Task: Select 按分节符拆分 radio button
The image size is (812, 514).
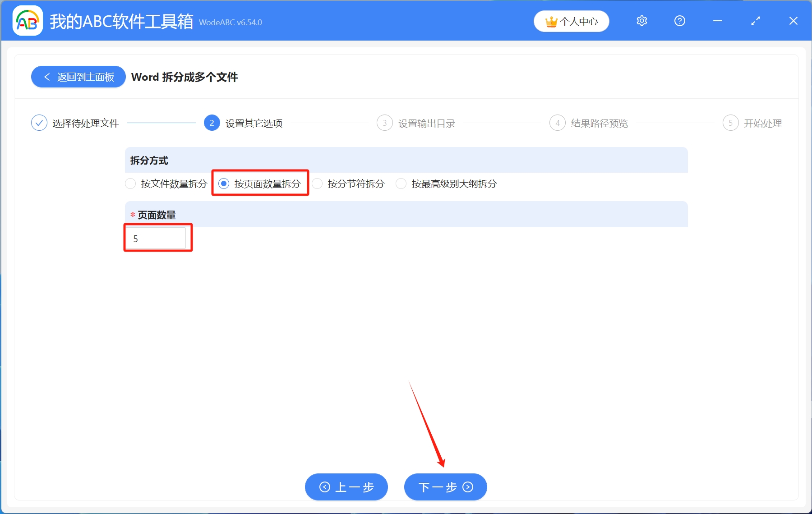Action: click(x=318, y=184)
